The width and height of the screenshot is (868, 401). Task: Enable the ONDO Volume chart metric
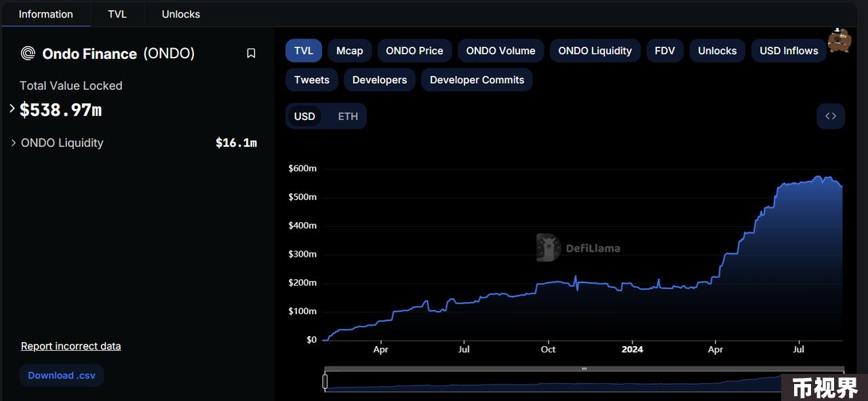[x=500, y=51]
